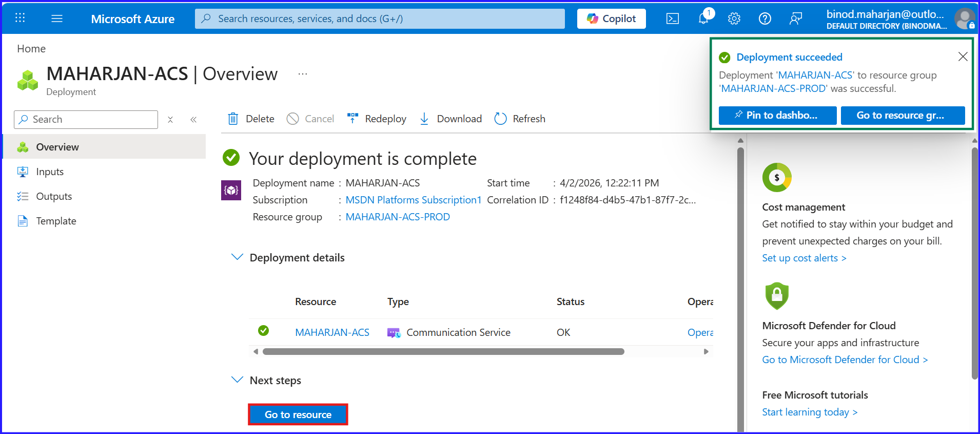Open the ellipsis more options next to Overview

coord(303,74)
